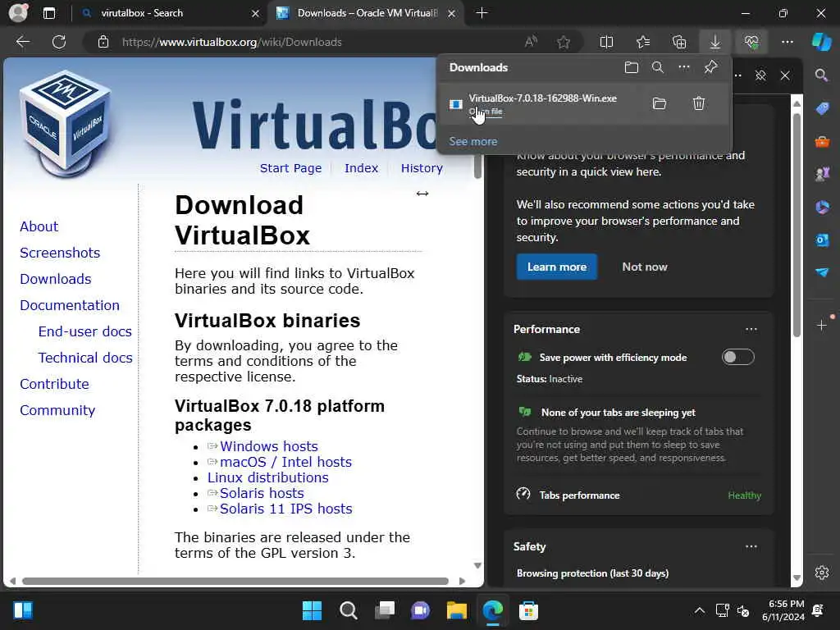
Task: Click the browser back arrow
Action: 22,42
